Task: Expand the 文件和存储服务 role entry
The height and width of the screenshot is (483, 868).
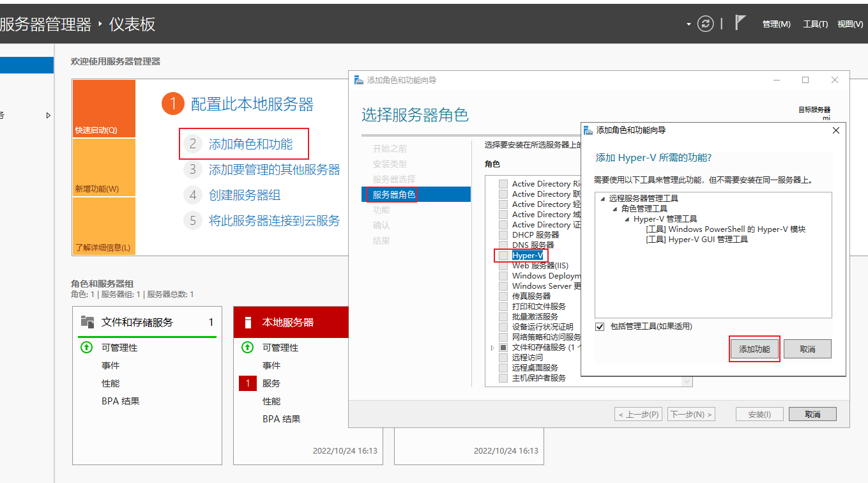Action: tap(492, 348)
